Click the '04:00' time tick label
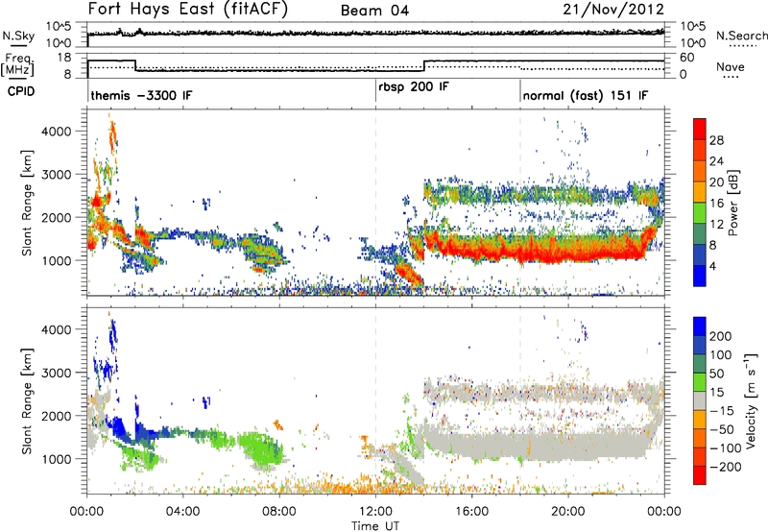Viewport: 768px width, 532px height. click(182, 512)
